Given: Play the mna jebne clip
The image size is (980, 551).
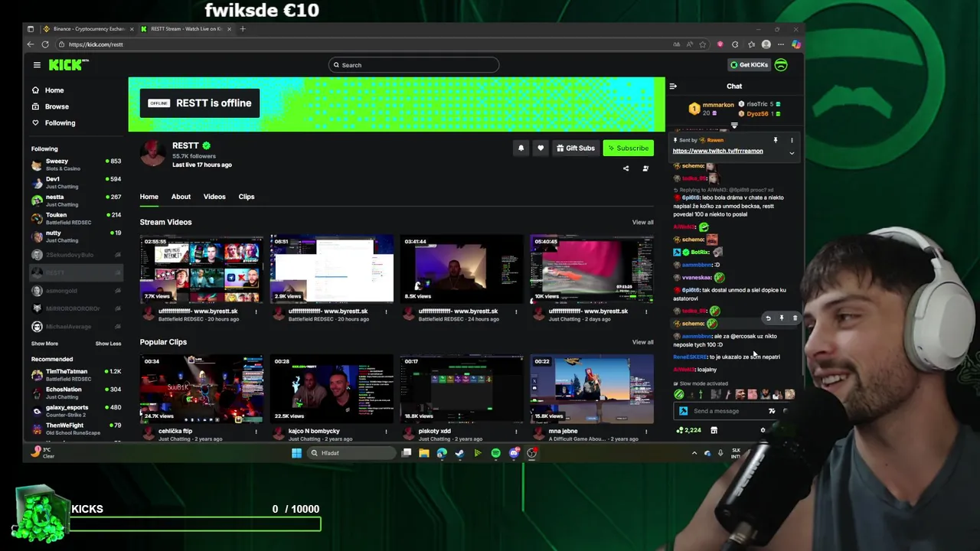Looking at the screenshot, I should 592,389.
